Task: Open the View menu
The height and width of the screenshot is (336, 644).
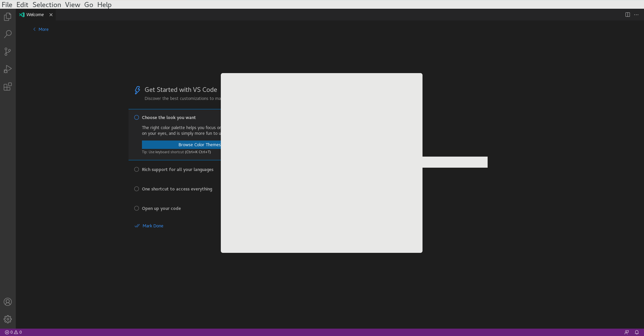Action: click(x=72, y=5)
